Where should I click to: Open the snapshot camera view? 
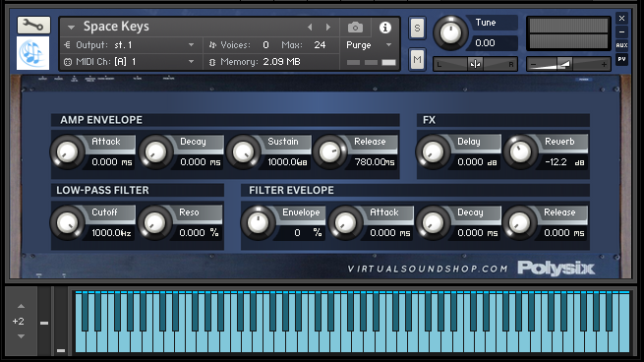(355, 28)
